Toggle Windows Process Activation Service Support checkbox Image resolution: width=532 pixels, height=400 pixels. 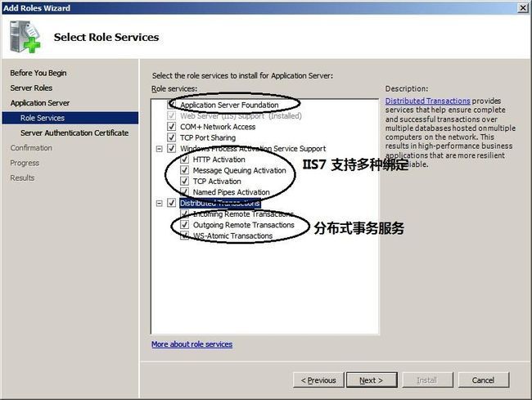[x=172, y=148]
